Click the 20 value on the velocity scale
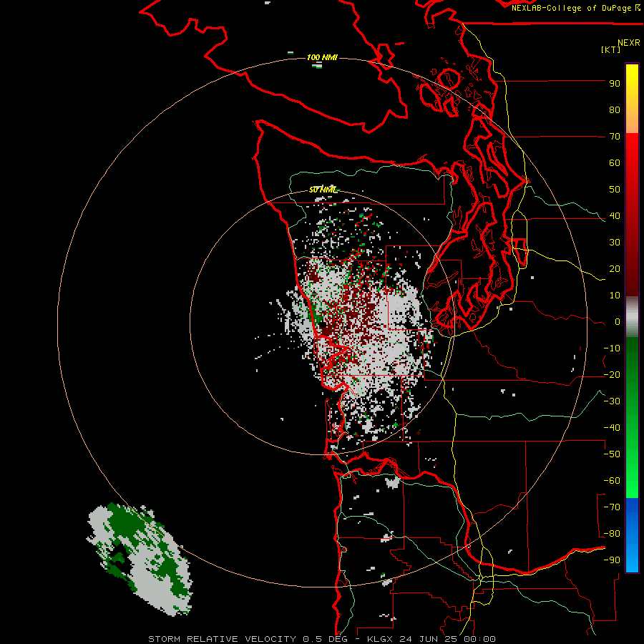644x644 pixels. 615,269
